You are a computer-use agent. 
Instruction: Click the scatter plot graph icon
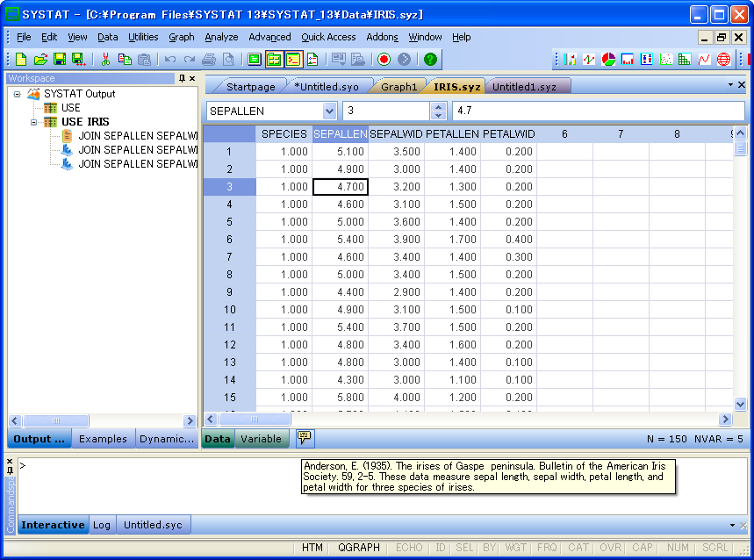pos(665,59)
